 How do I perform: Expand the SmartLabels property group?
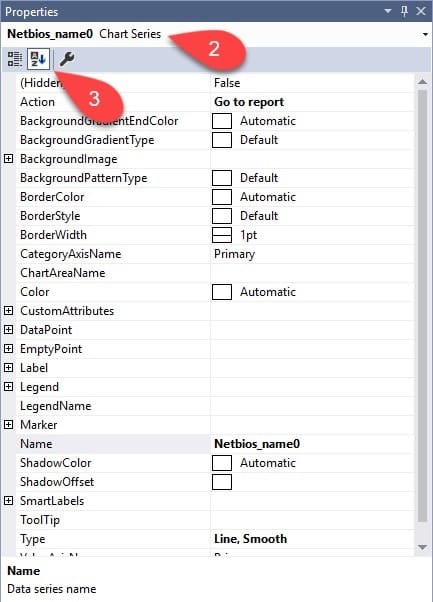[8, 501]
